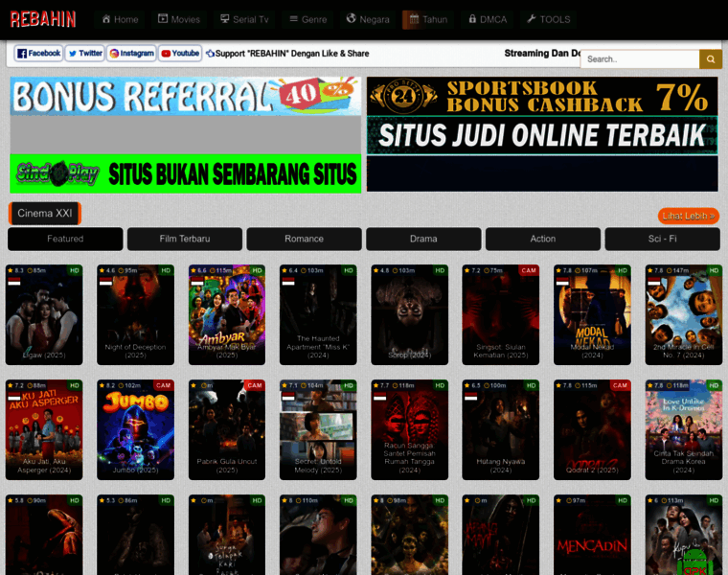Image resolution: width=728 pixels, height=575 pixels.
Task: Open Secret: Untold Melody (2025) poster
Action: pos(318,430)
